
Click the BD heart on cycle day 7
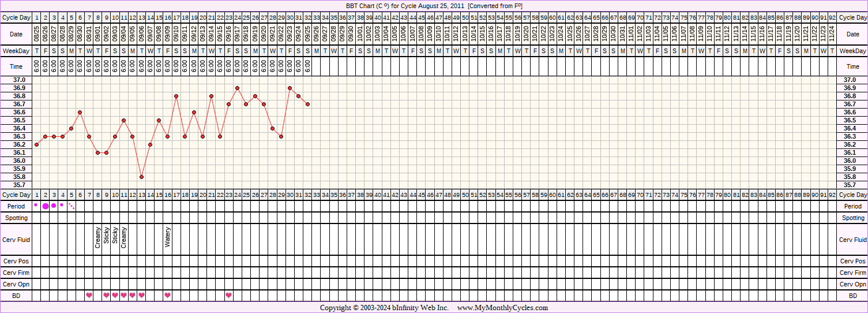point(89,295)
